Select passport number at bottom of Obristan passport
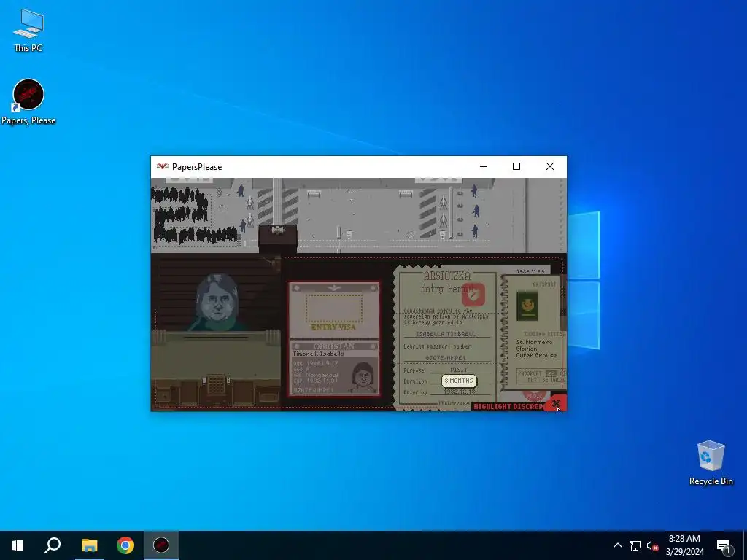The height and width of the screenshot is (560, 747). tap(313, 390)
